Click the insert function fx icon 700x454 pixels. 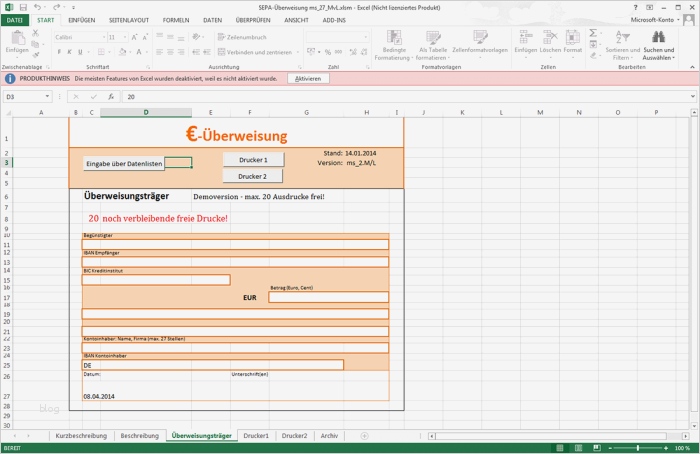(110, 97)
